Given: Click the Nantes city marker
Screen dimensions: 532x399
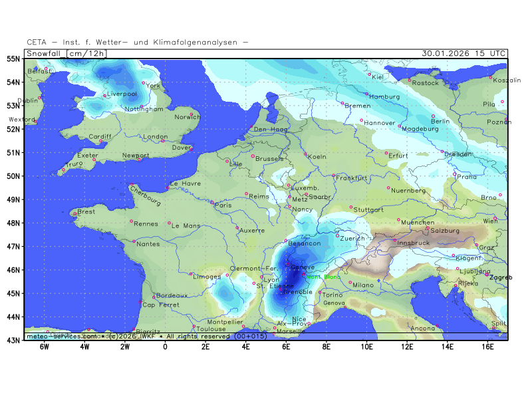Looking at the screenshot, I should pyautogui.click(x=134, y=241).
